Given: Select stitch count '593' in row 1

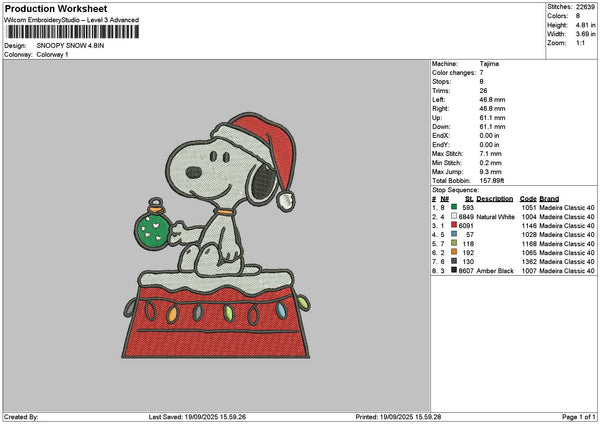Looking at the screenshot, I should pyautogui.click(x=468, y=208).
